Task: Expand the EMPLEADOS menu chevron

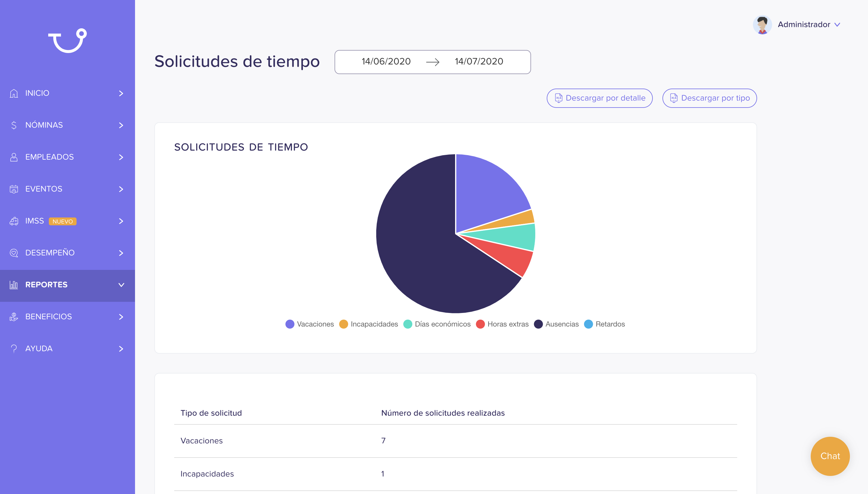Action: click(x=121, y=157)
